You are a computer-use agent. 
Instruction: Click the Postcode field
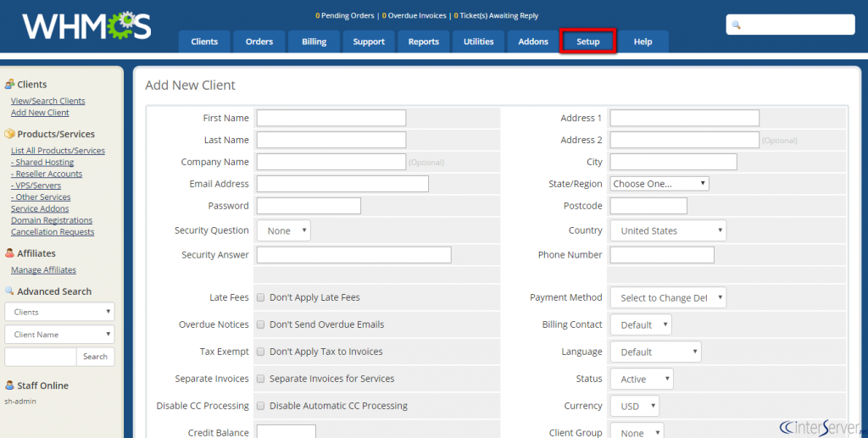coord(648,206)
